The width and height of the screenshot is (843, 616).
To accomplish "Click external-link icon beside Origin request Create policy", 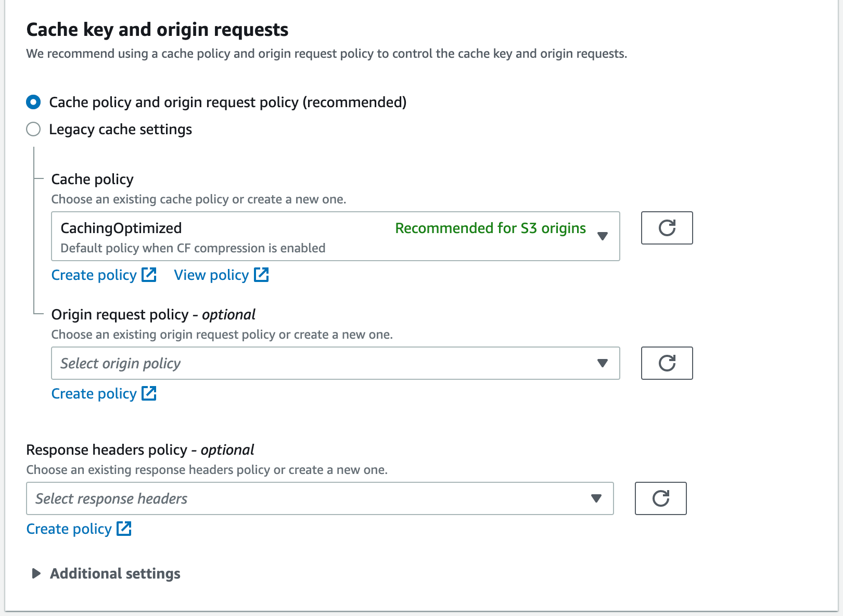I will pos(149,393).
